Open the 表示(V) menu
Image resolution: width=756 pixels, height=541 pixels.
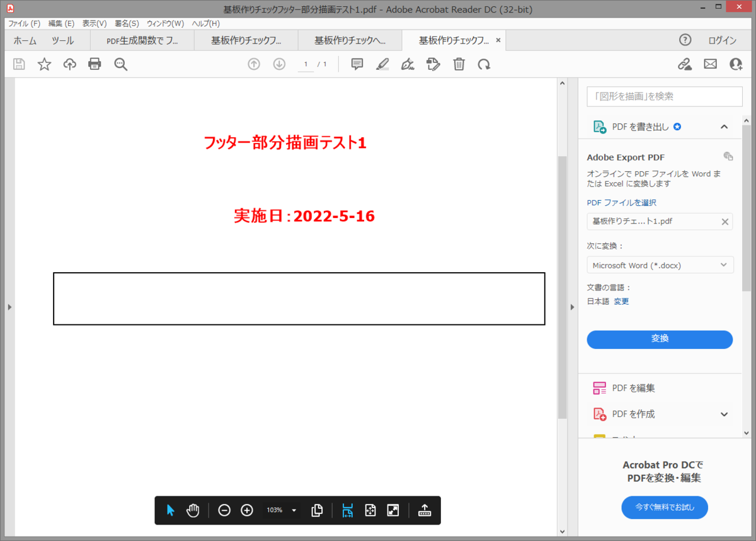[x=94, y=23]
